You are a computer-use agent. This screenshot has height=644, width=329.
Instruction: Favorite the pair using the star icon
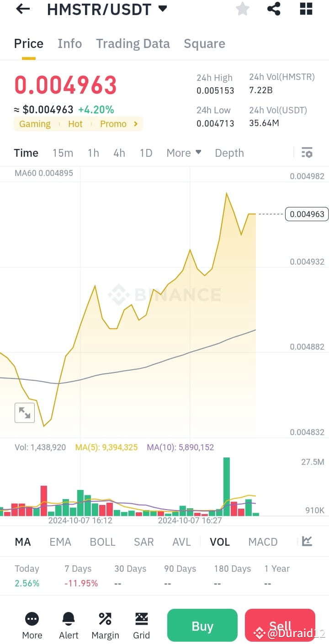(242, 9)
